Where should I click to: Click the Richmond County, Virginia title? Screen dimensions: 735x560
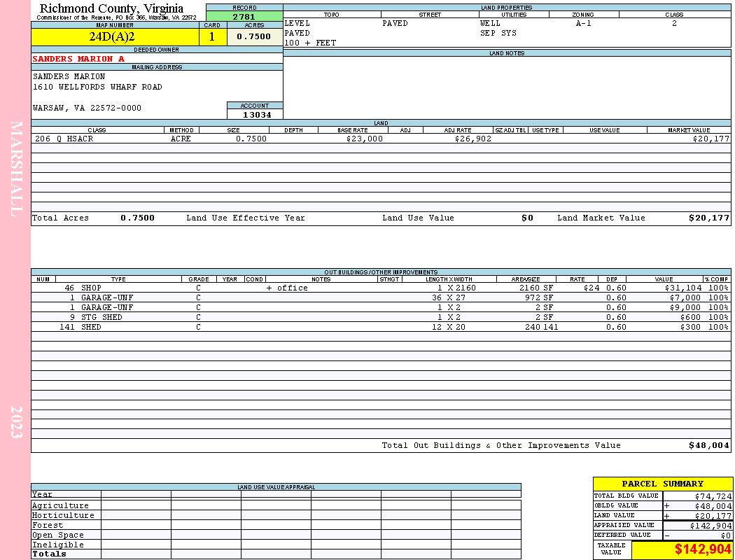(111, 8)
